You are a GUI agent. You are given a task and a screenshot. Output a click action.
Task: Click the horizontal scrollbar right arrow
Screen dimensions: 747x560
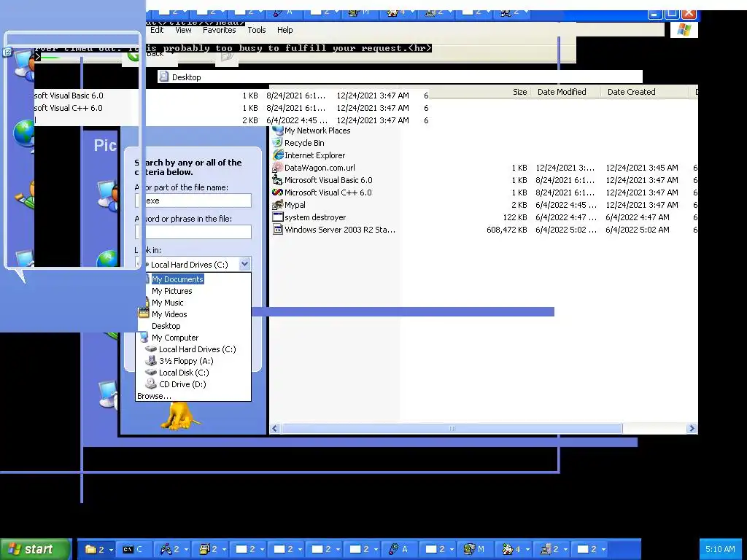692,429
